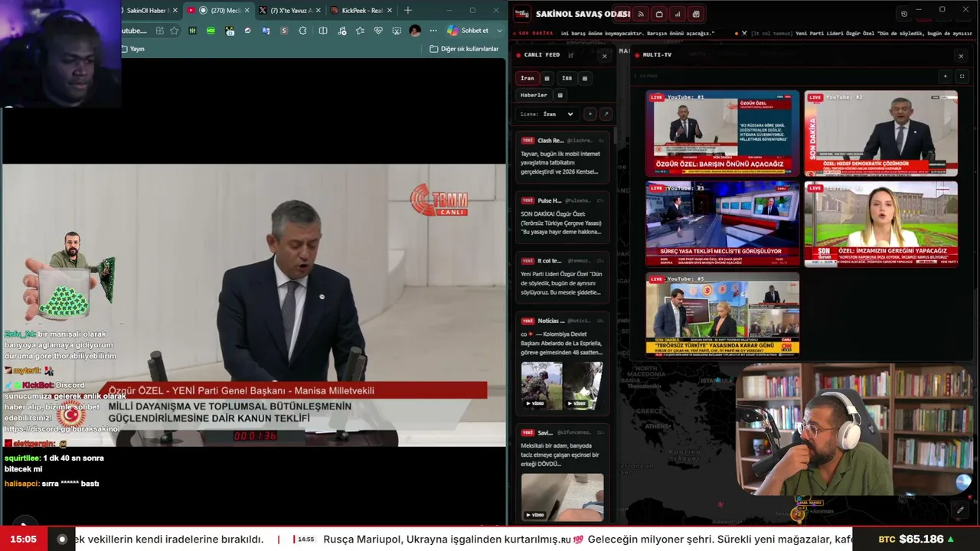This screenshot has width=980, height=551.
Task: Close the Multi-TV panel
Action: click(x=961, y=56)
